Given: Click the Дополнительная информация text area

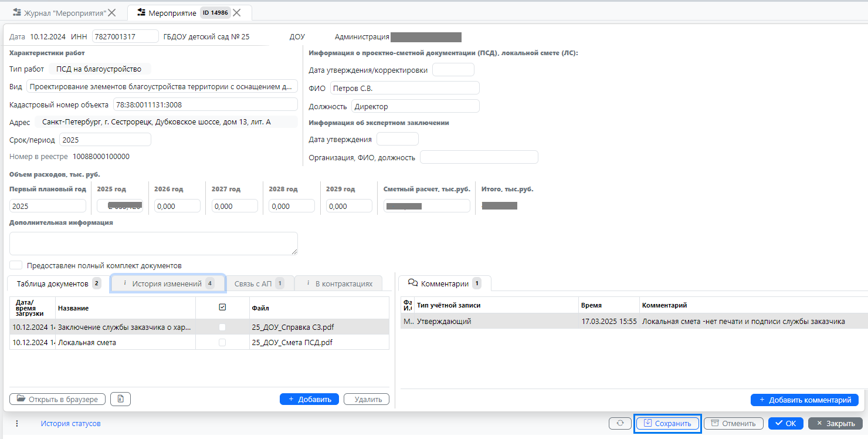Looking at the screenshot, I should click(x=153, y=243).
